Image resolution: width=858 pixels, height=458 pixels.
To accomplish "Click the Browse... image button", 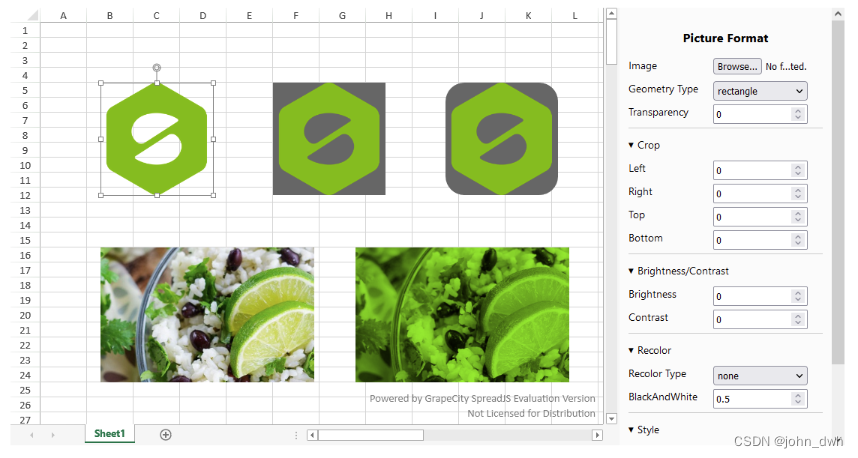I will [737, 66].
